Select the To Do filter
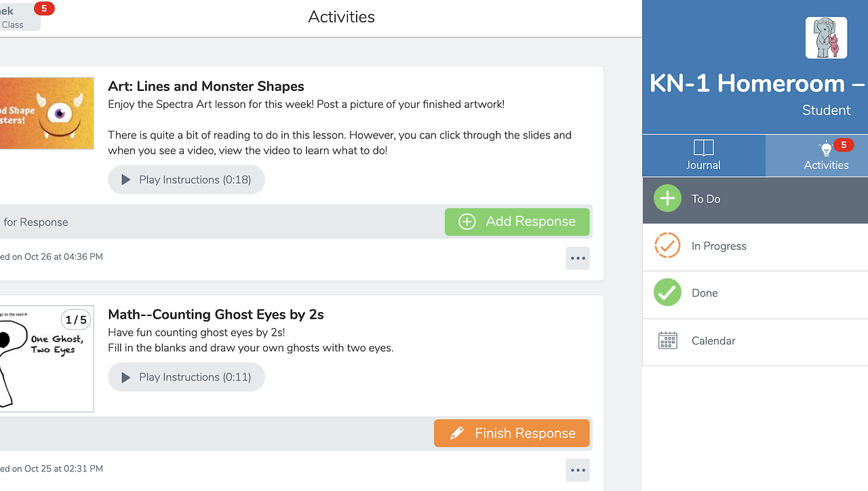This screenshot has height=491, width=868. click(x=755, y=199)
